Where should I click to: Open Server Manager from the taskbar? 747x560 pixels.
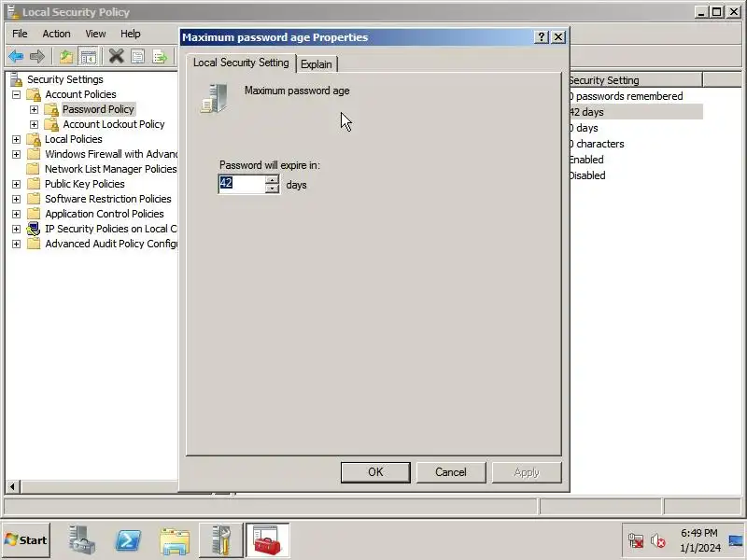(x=81, y=540)
